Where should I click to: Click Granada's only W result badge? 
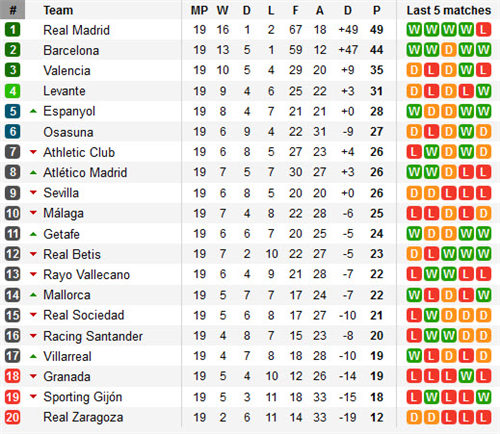point(466,376)
